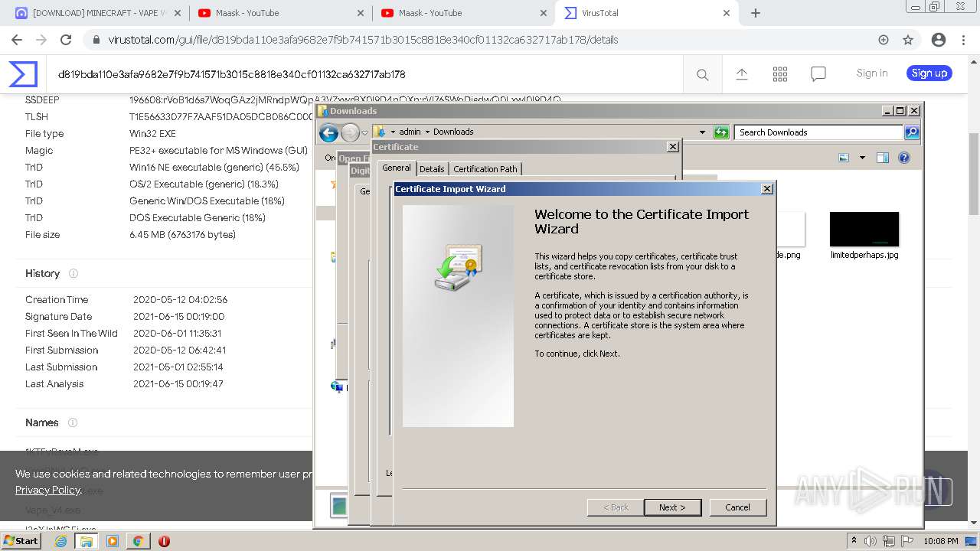The height and width of the screenshot is (551, 980).
Task: Open the view options dropdown arrow in Downloads
Action: coord(862,158)
